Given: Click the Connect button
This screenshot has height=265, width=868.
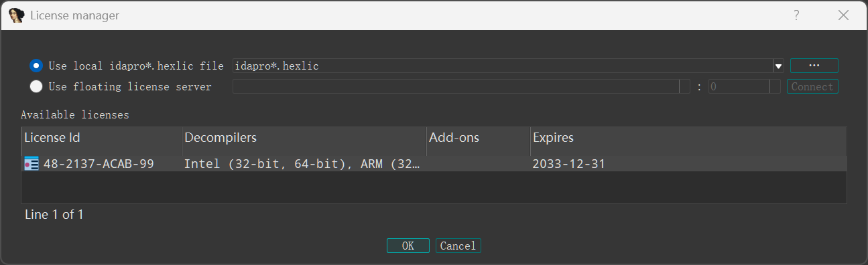Looking at the screenshot, I should tap(812, 86).
